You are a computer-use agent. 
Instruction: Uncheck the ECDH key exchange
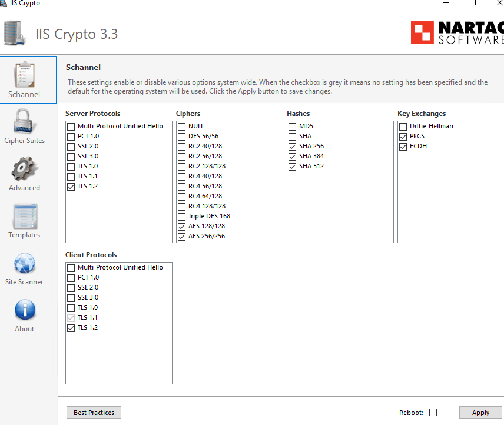403,147
